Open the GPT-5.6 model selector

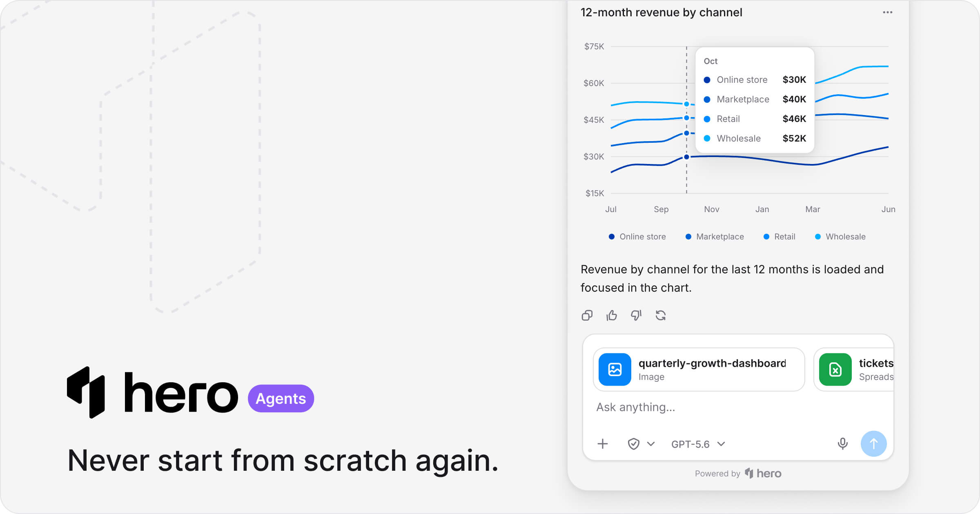point(698,444)
